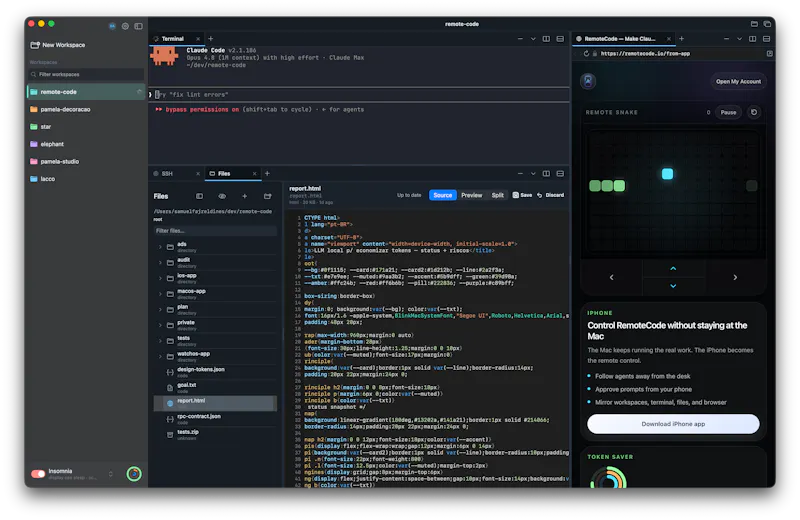Add new tab next to Files
This screenshot has width=800, height=520.
(267, 174)
